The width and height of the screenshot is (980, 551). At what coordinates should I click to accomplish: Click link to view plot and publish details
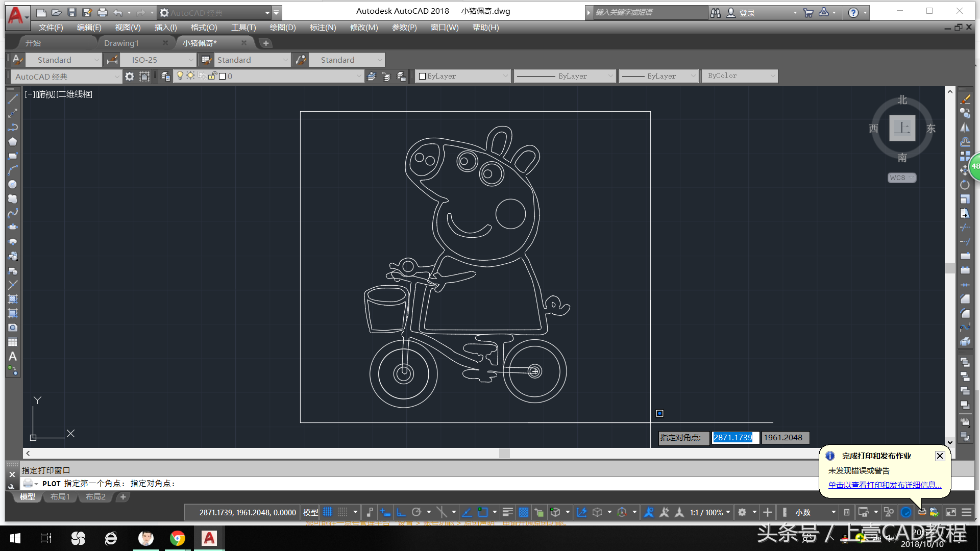[885, 485]
